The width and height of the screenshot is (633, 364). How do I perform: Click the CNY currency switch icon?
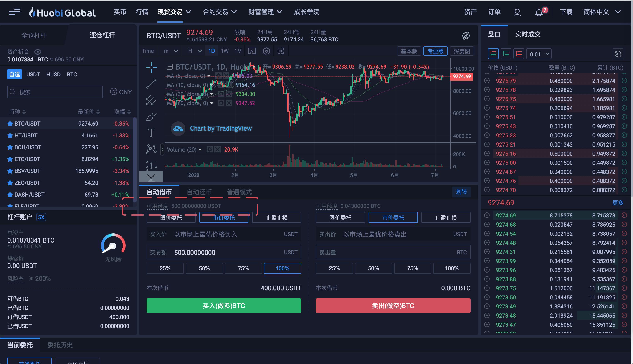(114, 92)
